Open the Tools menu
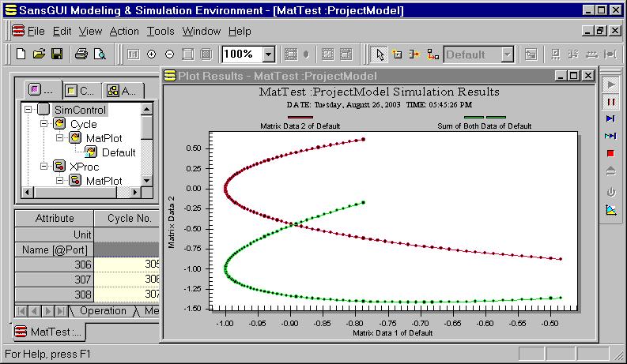This screenshot has height=364, width=627. pyautogui.click(x=161, y=31)
